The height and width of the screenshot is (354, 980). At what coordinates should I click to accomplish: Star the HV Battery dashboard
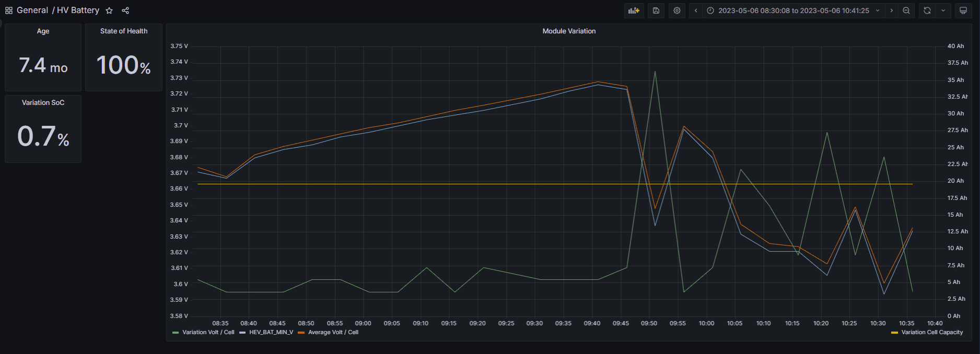point(109,10)
